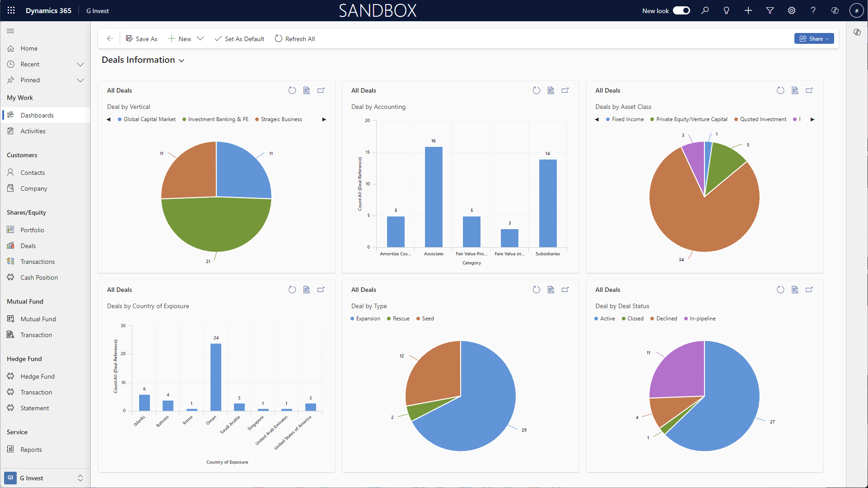868x488 pixels.
Task: Expand the Deals by Asset Class chart
Action: [809, 90]
